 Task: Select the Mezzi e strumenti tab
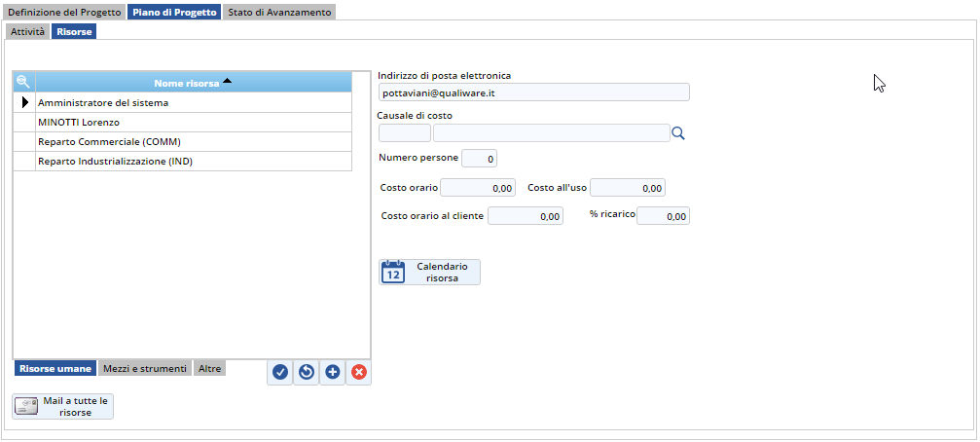pos(145,368)
